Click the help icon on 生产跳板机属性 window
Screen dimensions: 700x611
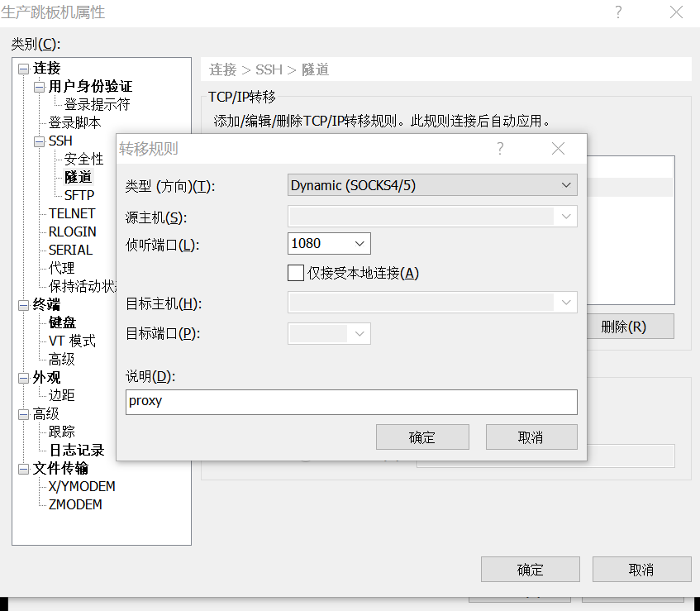pyautogui.click(x=617, y=12)
